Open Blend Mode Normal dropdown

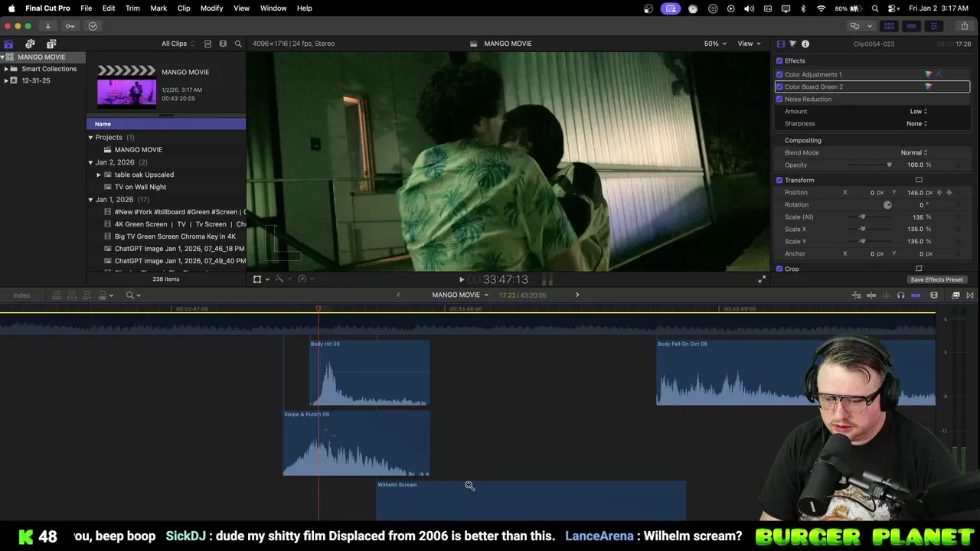[x=913, y=152]
